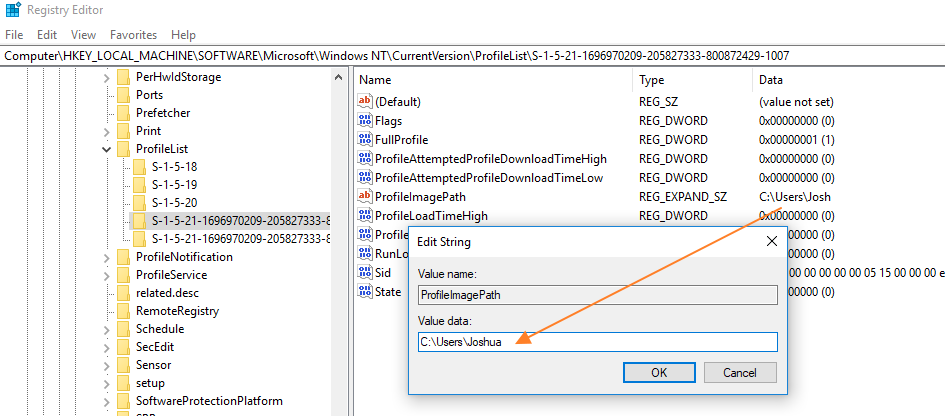Select the ProfileAttemptedProfileDownloadTimeLow value
This screenshot has width=945, height=416.
click(489, 178)
